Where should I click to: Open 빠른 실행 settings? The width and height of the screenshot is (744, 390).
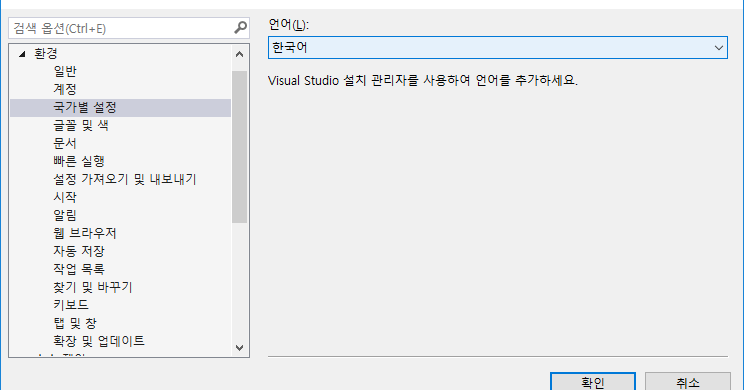[x=79, y=161]
